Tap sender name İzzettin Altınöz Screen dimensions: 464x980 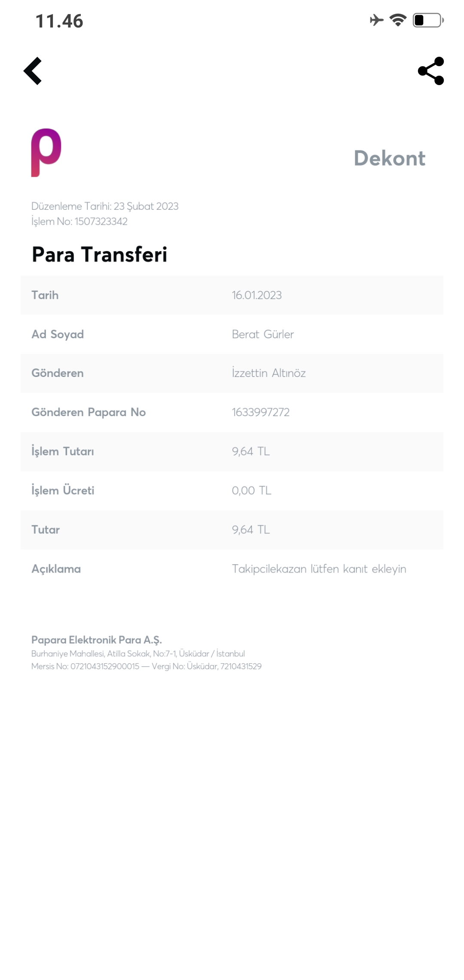click(269, 373)
